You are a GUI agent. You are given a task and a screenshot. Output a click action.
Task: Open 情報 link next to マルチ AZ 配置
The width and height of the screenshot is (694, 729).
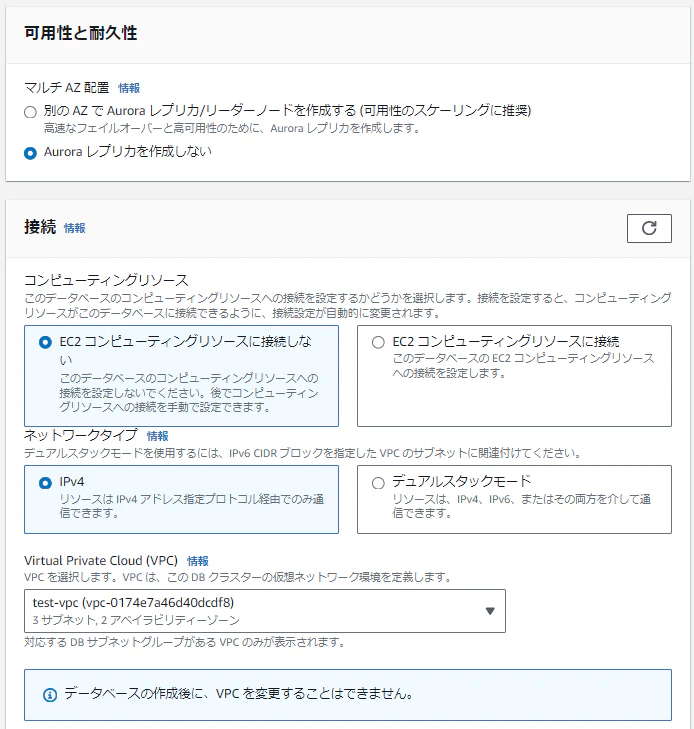coord(129,88)
